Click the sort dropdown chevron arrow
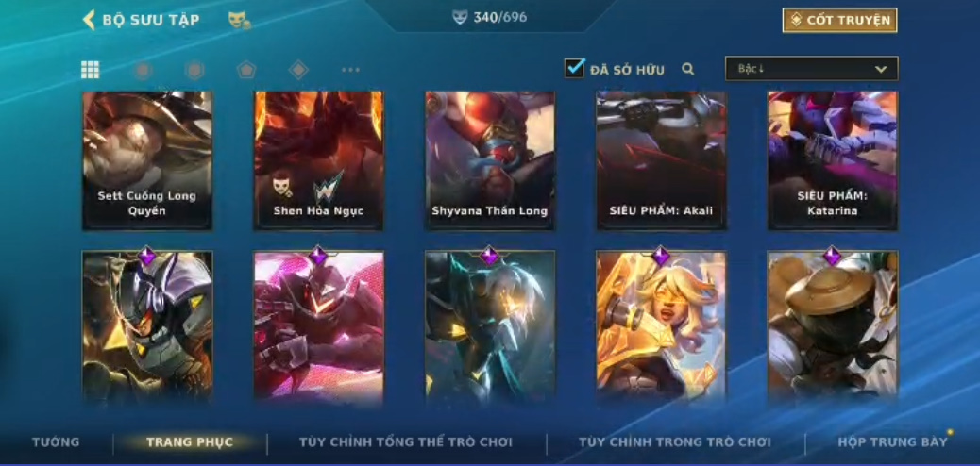 (881, 69)
